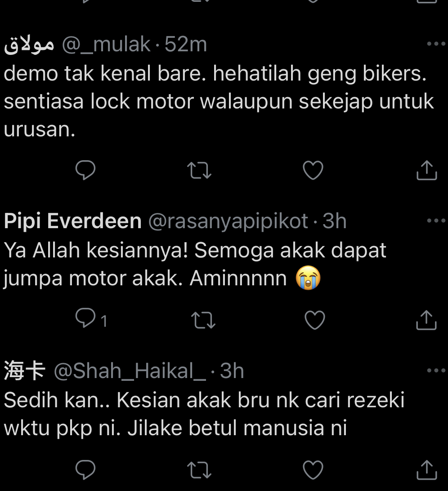The image size is (448, 491).
Task: Open more options for @Shah_Haikal_ tweet
Action: [x=436, y=370]
